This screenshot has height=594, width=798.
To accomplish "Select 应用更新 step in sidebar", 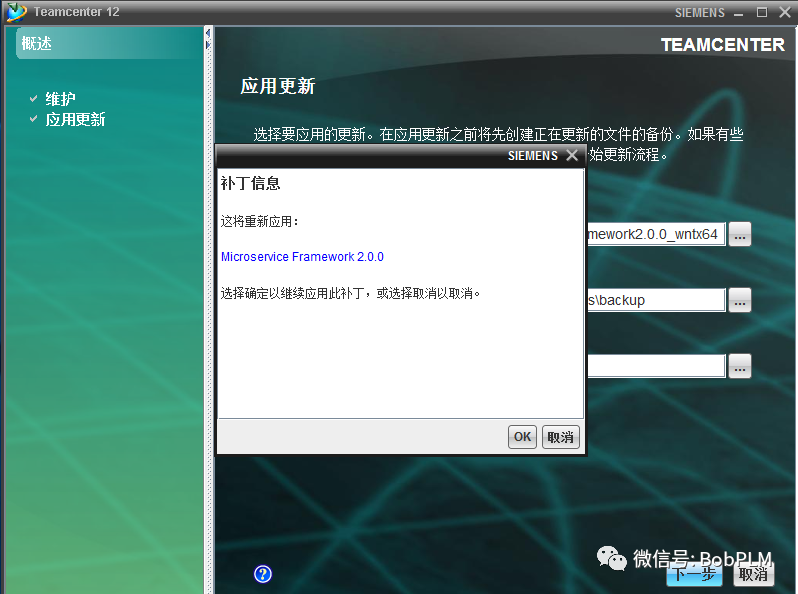I will [x=75, y=119].
